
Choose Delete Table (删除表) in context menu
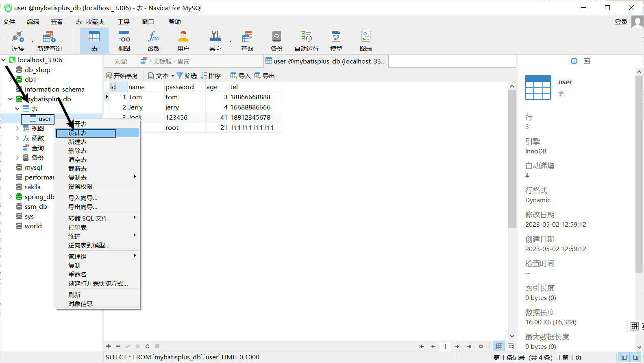click(98, 151)
